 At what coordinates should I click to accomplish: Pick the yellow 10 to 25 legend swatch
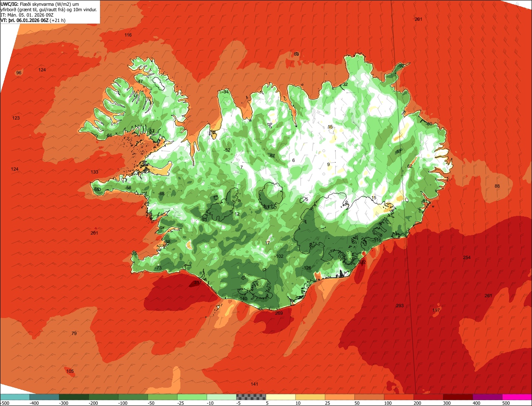(310, 397)
